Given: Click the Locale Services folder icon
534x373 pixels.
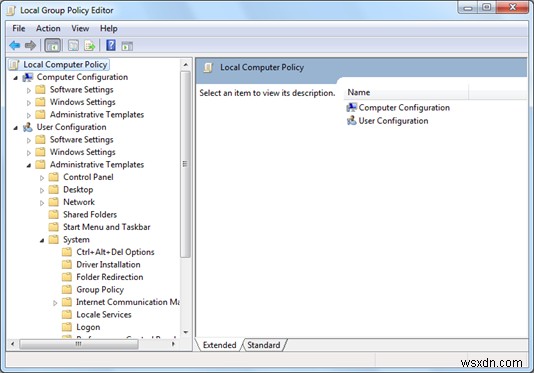Looking at the screenshot, I should 67,315.
